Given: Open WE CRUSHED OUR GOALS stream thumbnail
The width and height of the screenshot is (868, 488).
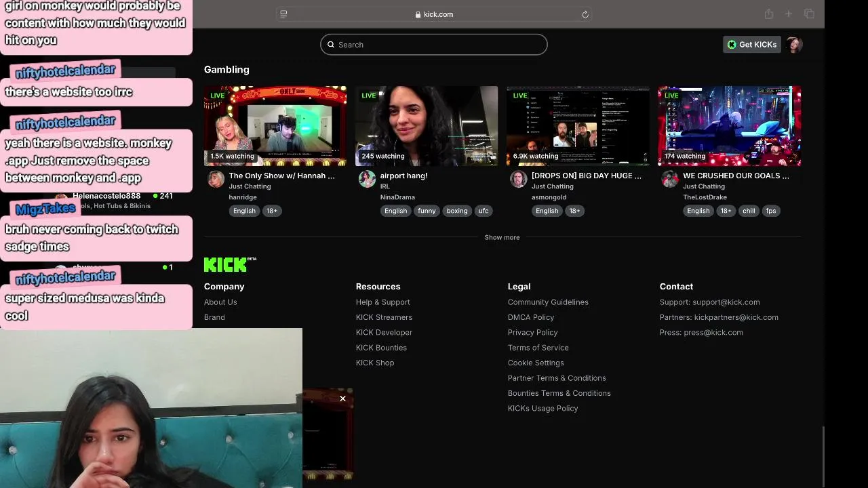Looking at the screenshot, I should click(x=729, y=126).
